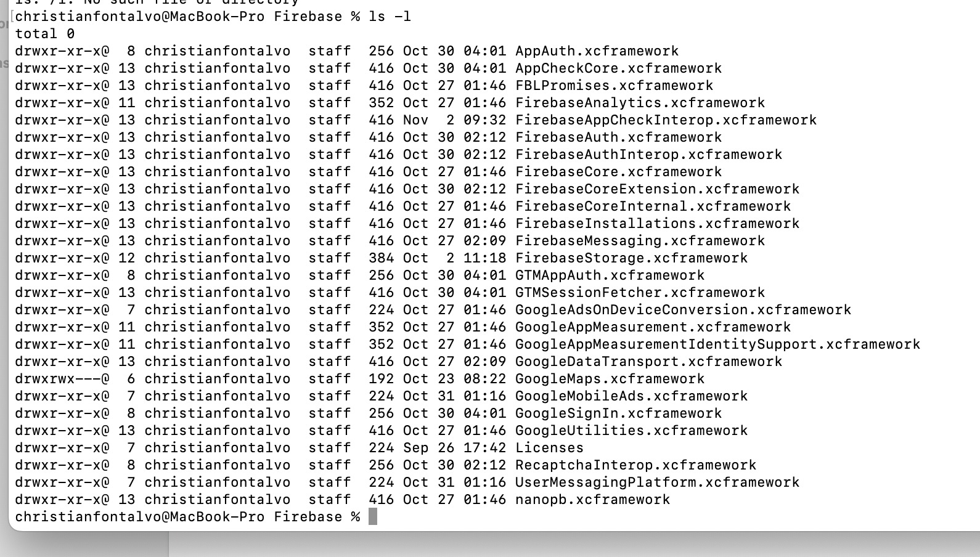Click GTMSessionFetcher.xcframework in the listing

640,293
